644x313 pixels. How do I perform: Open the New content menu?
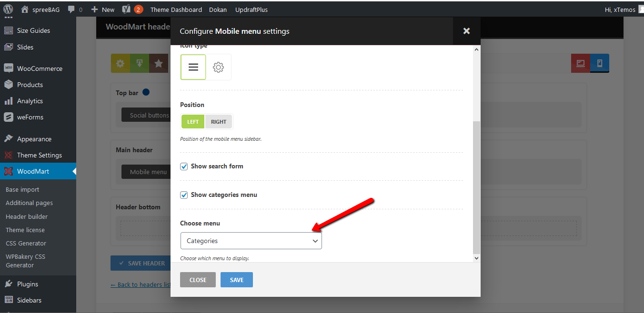pyautogui.click(x=103, y=9)
